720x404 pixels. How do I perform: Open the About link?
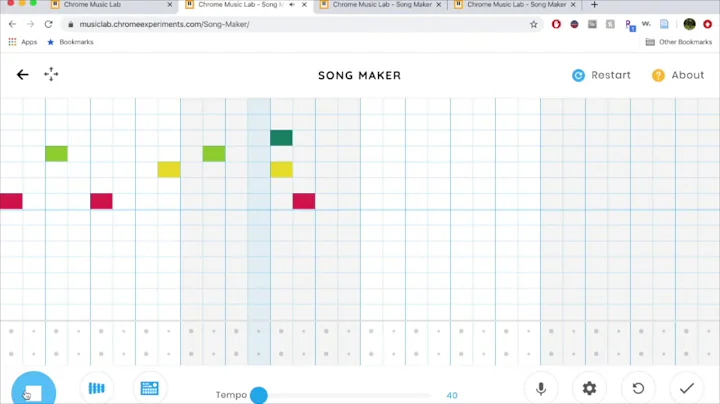(x=678, y=75)
